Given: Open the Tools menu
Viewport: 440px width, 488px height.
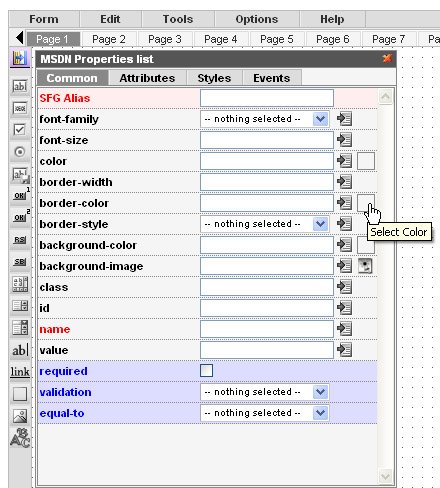Looking at the screenshot, I should click(x=178, y=19).
